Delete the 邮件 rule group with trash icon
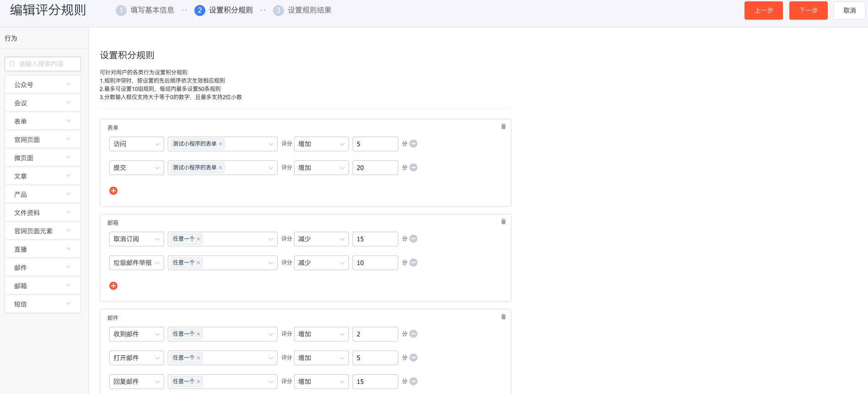 click(x=504, y=317)
